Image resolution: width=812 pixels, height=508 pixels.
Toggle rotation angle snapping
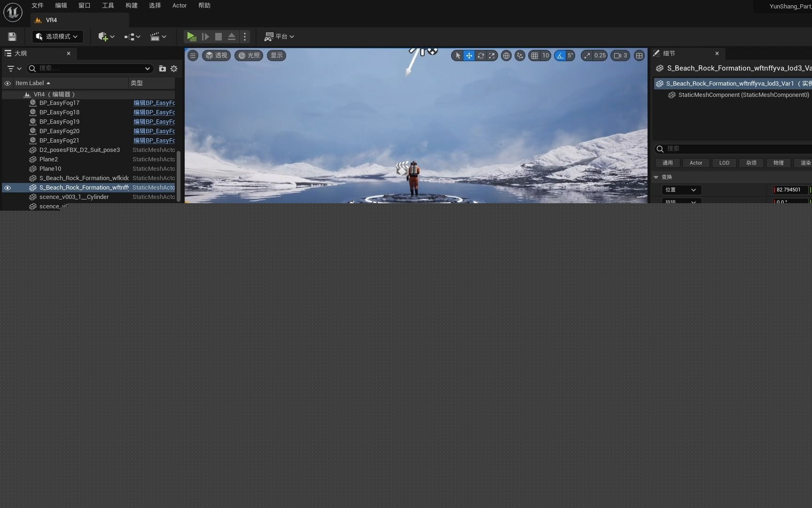point(560,56)
